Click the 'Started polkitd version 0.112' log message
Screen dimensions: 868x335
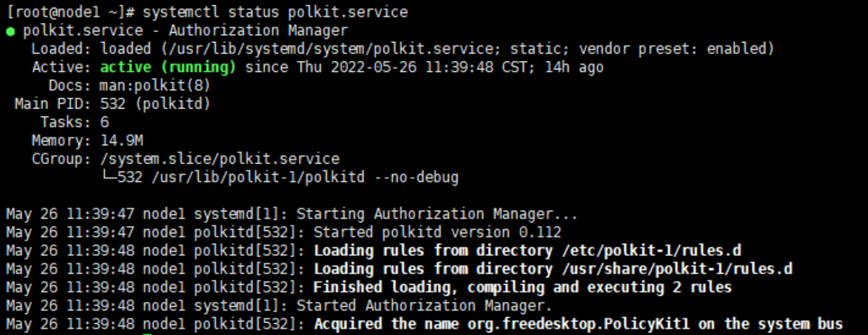pyautogui.click(x=437, y=232)
